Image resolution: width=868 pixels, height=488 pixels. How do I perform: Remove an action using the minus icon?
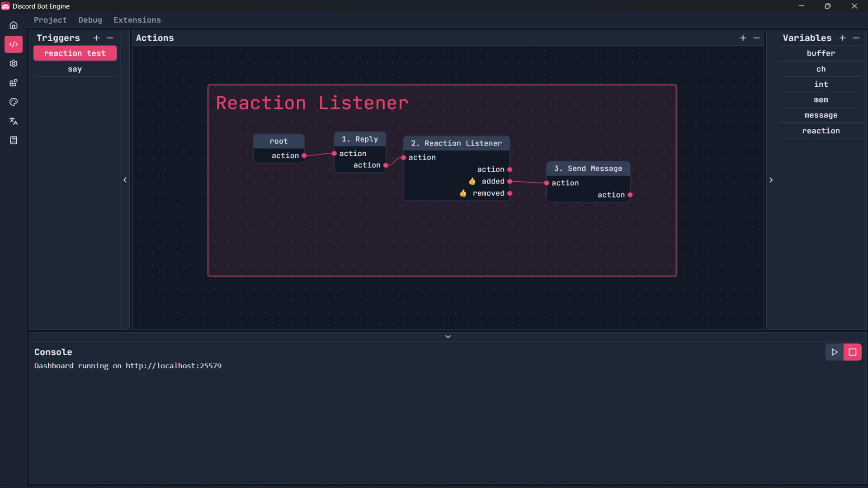pyautogui.click(x=757, y=38)
